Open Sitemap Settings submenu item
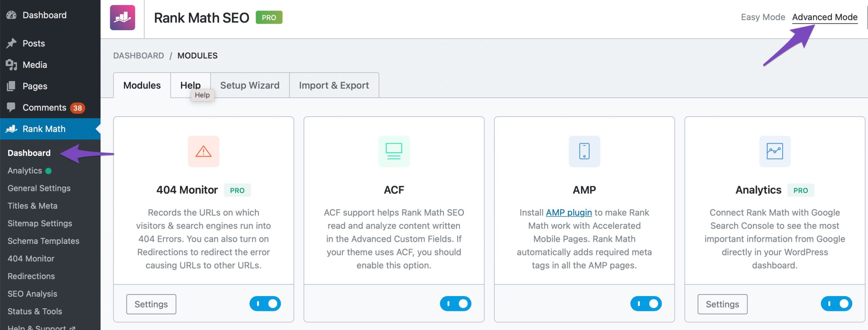Viewport: 868px width, 330px height. tap(40, 224)
